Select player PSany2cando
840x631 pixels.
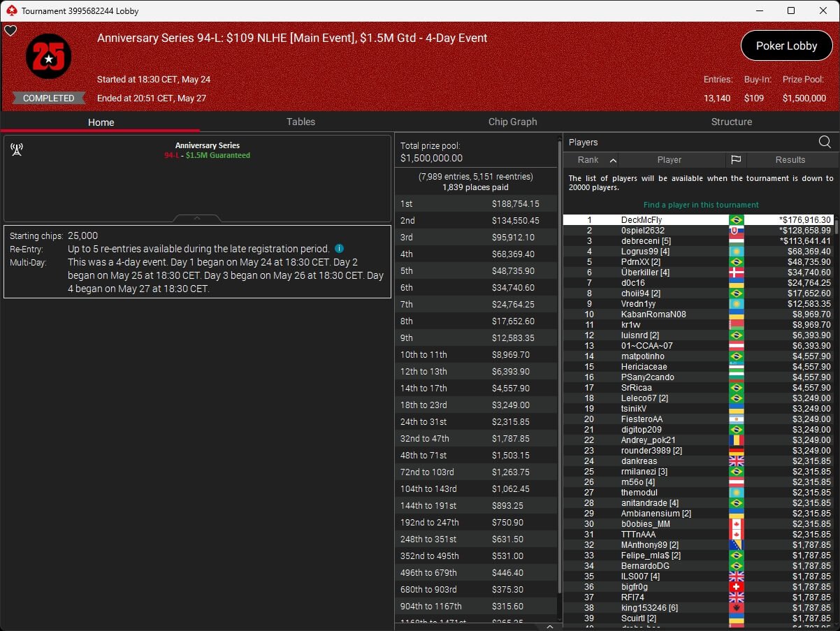click(698, 377)
